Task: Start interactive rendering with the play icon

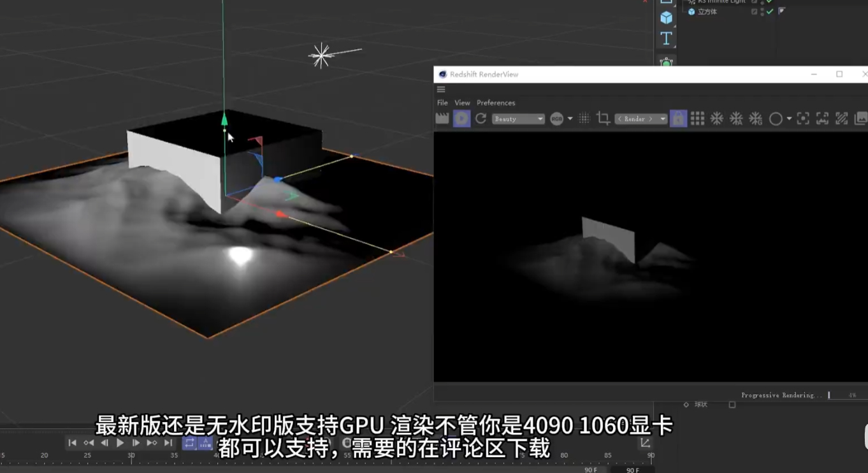Action: 461,119
